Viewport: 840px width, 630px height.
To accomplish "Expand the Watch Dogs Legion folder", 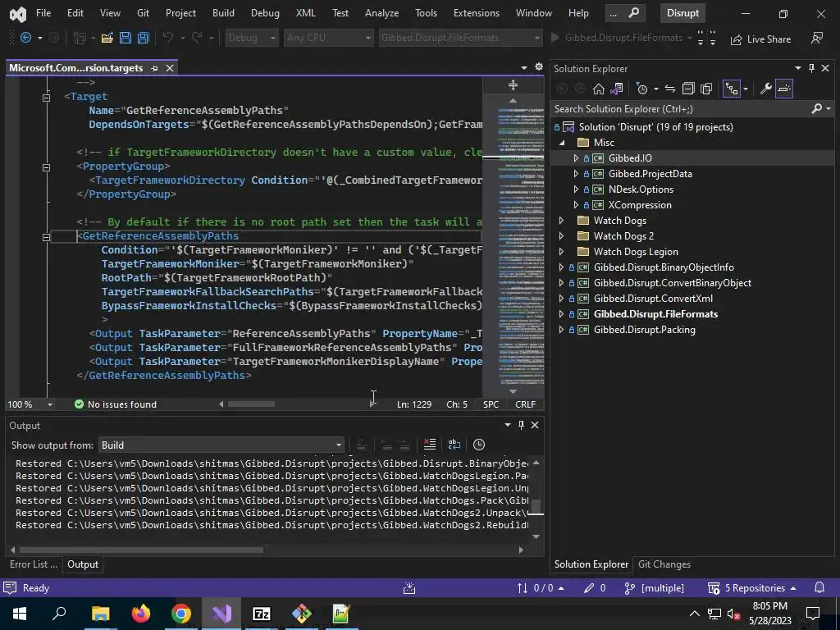I will click(561, 252).
